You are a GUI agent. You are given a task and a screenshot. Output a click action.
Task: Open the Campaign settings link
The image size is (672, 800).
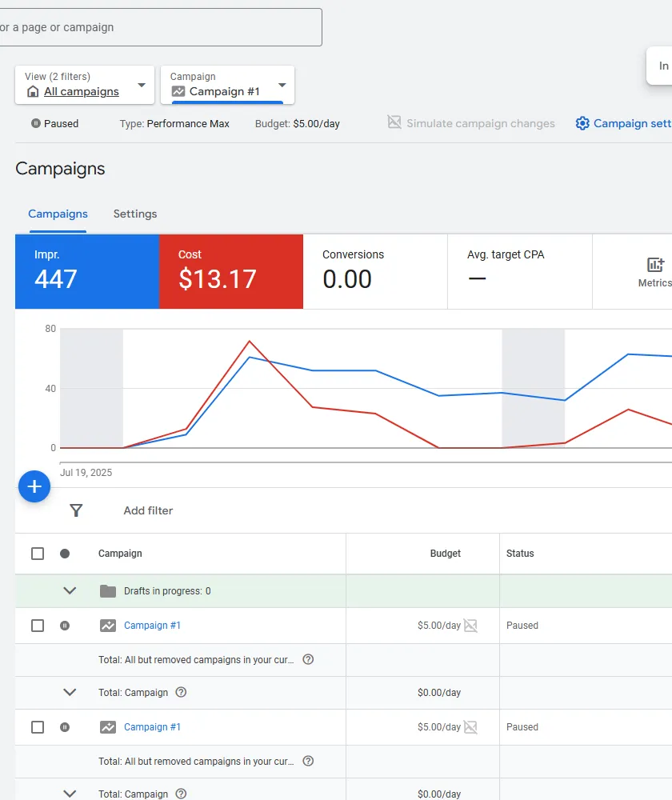click(x=623, y=123)
